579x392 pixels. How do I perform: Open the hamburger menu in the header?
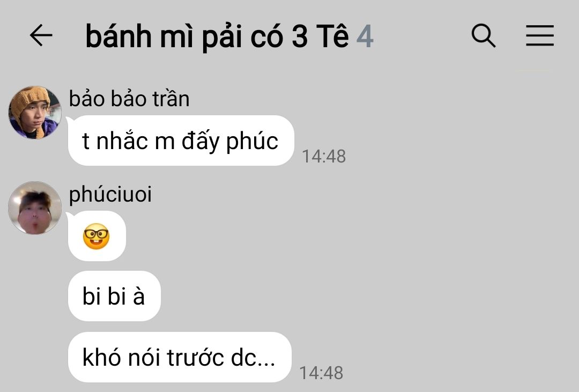[540, 35]
